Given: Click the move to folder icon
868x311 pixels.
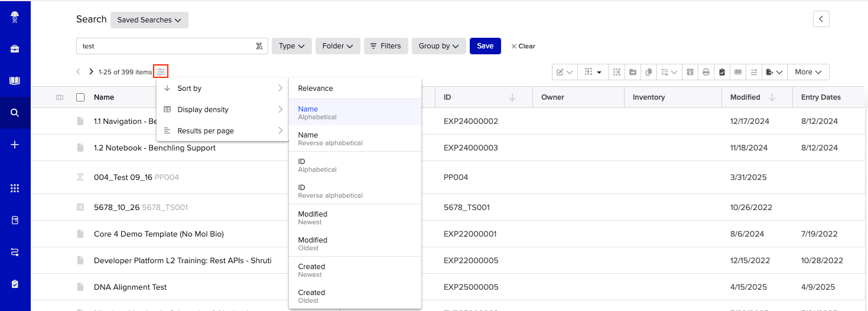Looking at the screenshot, I should coord(633,72).
